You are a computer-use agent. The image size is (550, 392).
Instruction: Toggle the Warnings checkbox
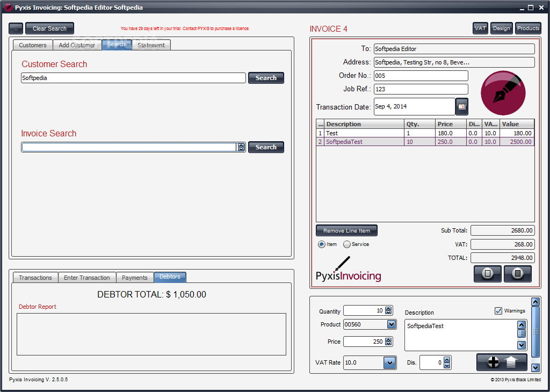(498, 311)
